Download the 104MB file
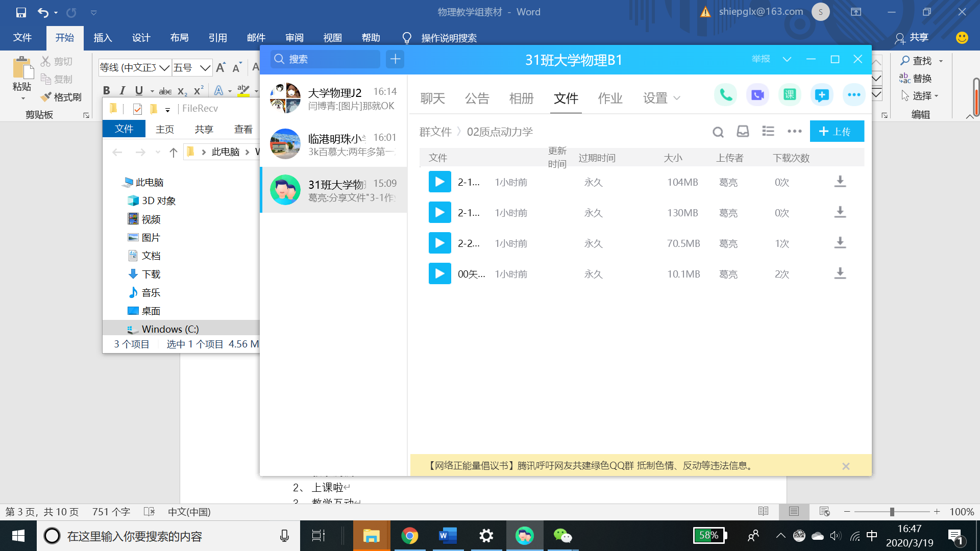Image resolution: width=980 pixels, height=551 pixels. pos(840,182)
